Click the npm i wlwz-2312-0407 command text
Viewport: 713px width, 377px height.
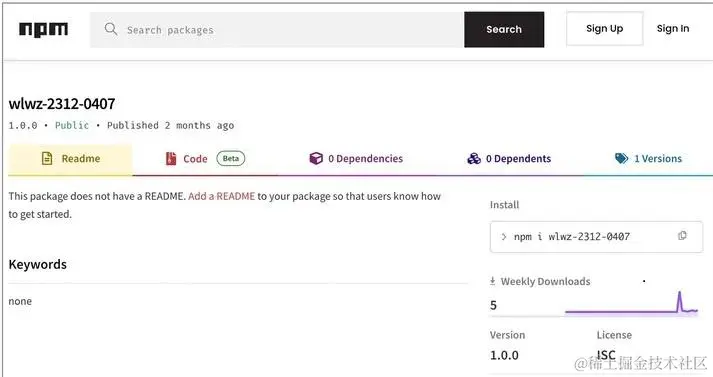click(572, 236)
